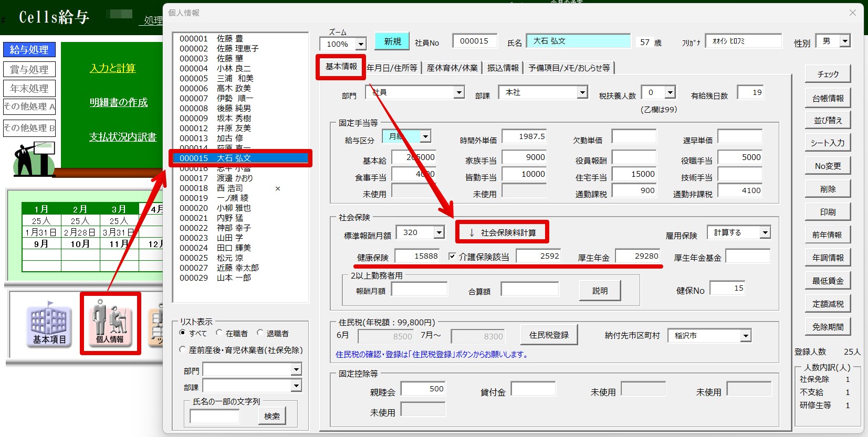Viewport: 868px width, 437px height.
Task: Select the すべて radio button
Action: (183, 333)
